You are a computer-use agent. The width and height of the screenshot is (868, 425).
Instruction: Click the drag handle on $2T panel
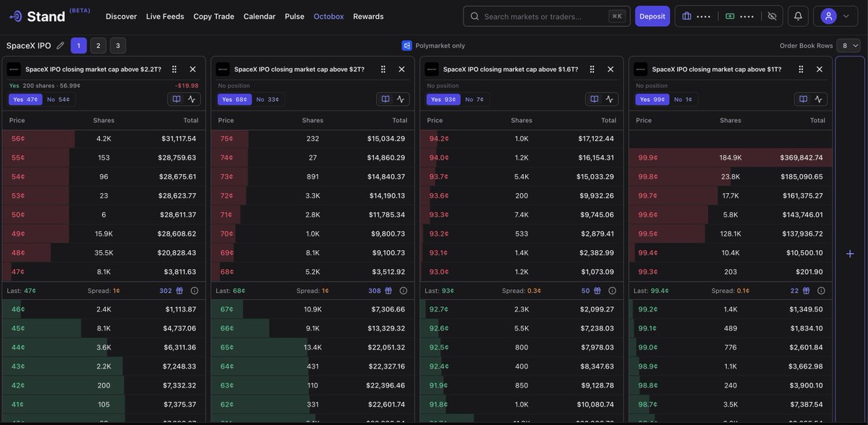383,69
